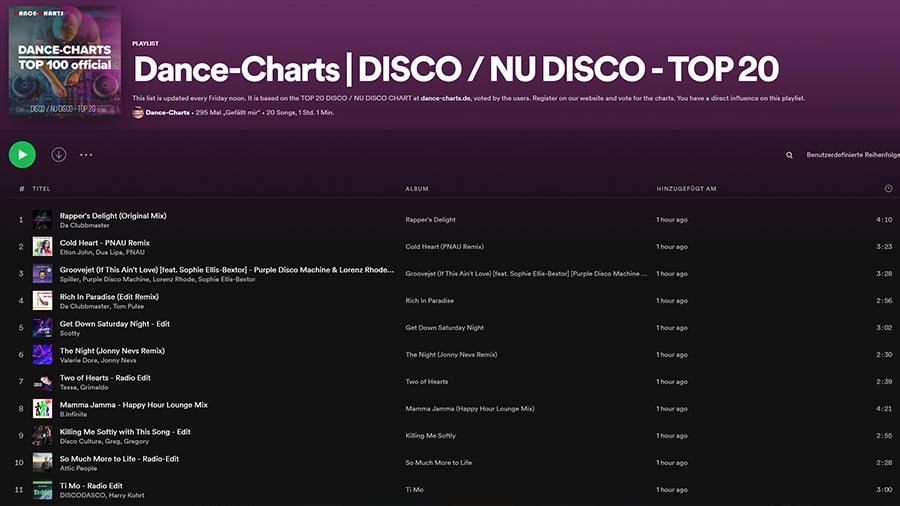Sort by the TITEL column header

tap(41, 189)
